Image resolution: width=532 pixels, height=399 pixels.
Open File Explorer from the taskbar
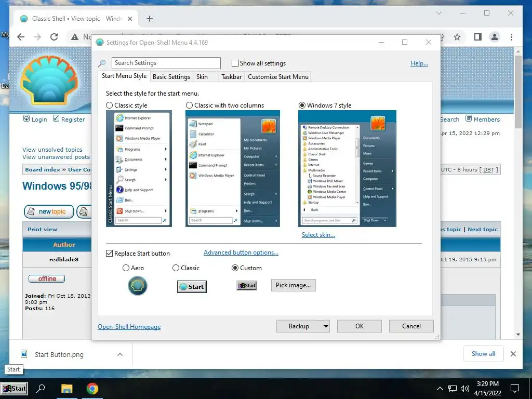pyautogui.click(x=67, y=389)
